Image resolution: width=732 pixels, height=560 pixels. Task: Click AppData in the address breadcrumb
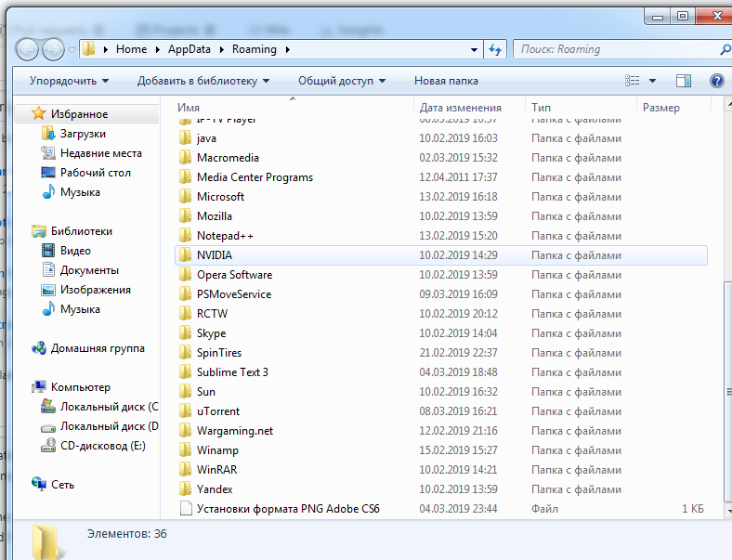pyautogui.click(x=190, y=49)
